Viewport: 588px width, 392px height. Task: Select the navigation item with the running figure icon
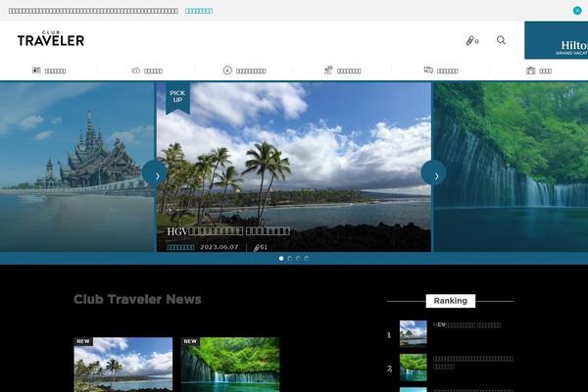pos(342,71)
